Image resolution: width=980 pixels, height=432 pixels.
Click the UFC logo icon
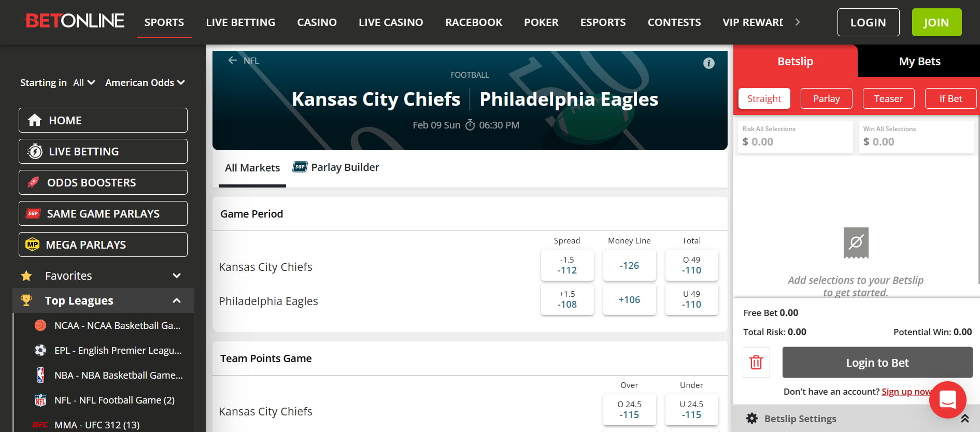(x=40, y=425)
